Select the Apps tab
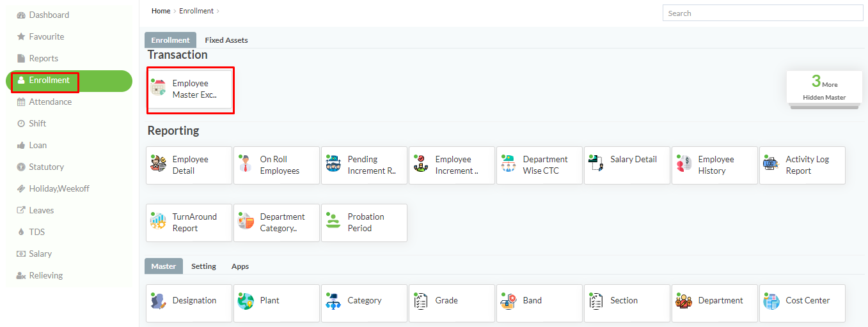Screen dimensions: 868x327 click(x=240, y=266)
